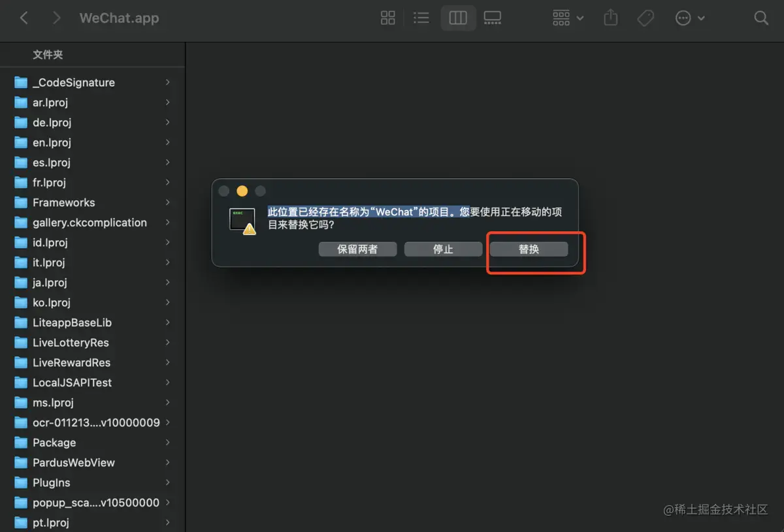Open the group-by options dropdown

tap(568, 18)
